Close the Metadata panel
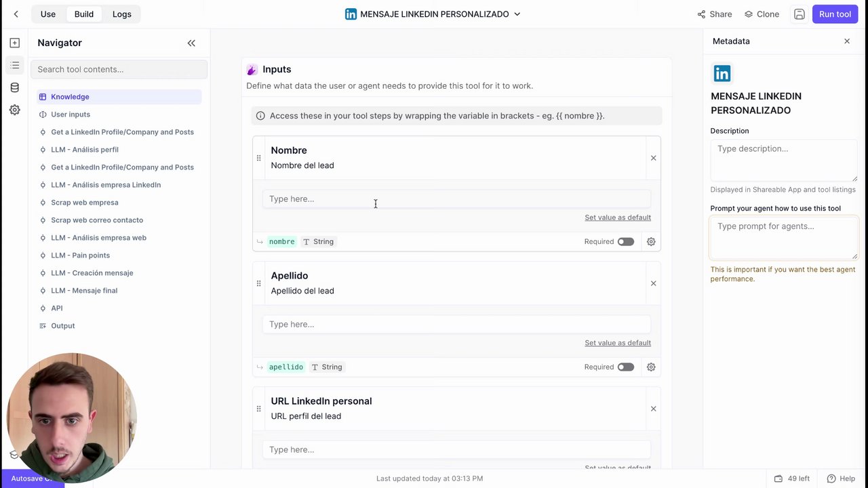This screenshot has height=488, width=868. (x=847, y=41)
